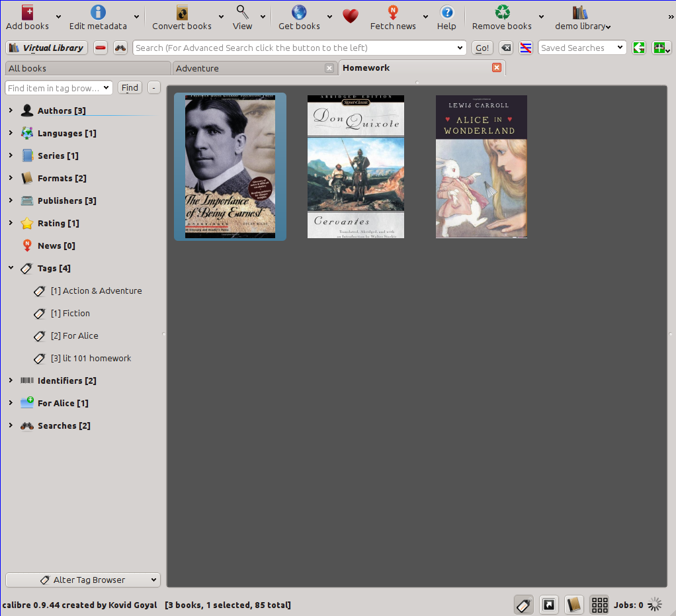The width and height of the screenshot is (676, 616).
Task: Expand the Rating category
Action: (11, 222)
